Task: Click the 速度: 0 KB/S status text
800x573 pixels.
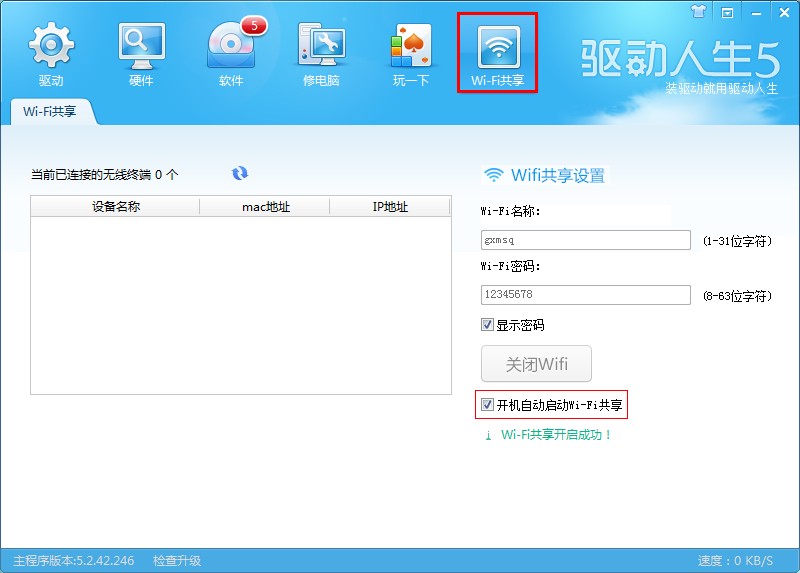Action: pyautogui.click(x=735, y=561)
